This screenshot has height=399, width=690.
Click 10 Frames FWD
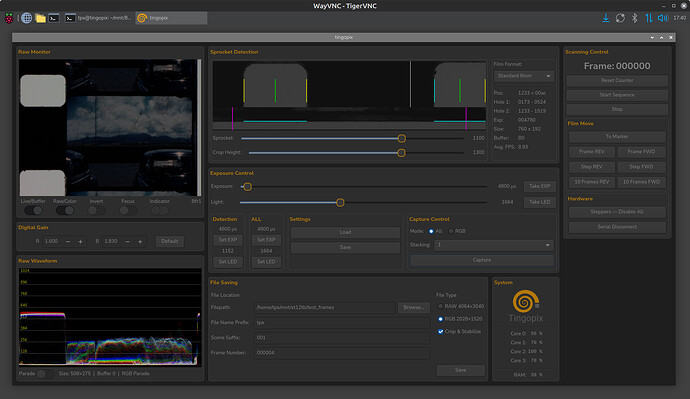tap(641, 182)
